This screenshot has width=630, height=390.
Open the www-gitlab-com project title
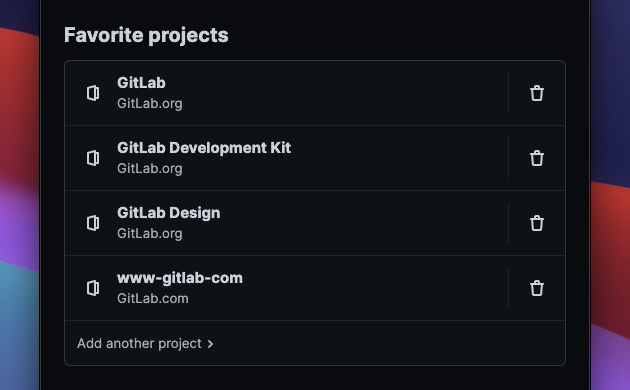click(x=180, y=278)
